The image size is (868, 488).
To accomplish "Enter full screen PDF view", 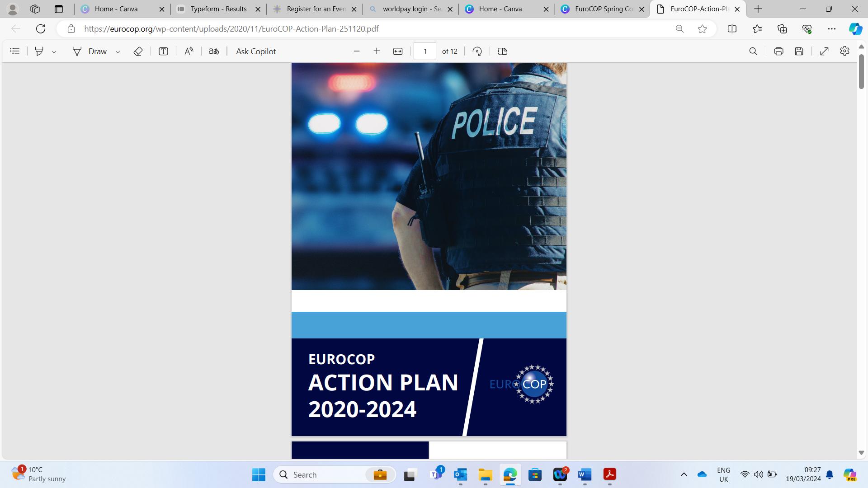I will [824, 51].
